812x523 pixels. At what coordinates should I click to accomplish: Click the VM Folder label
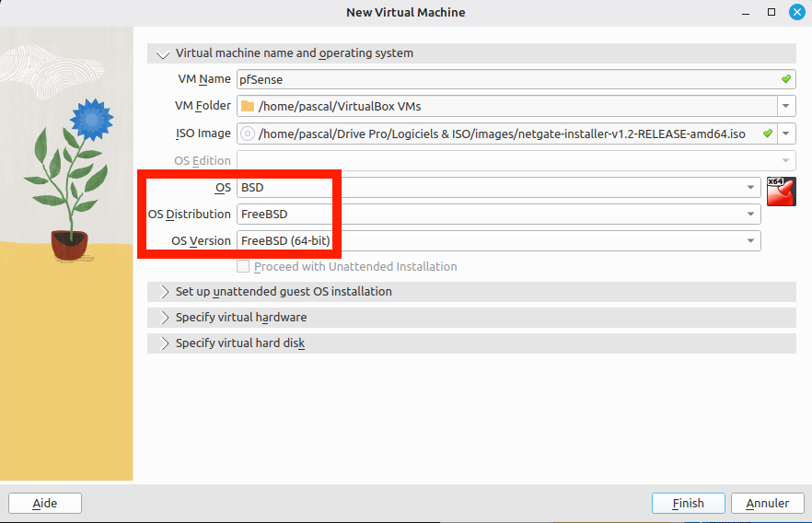pos(203,106)
